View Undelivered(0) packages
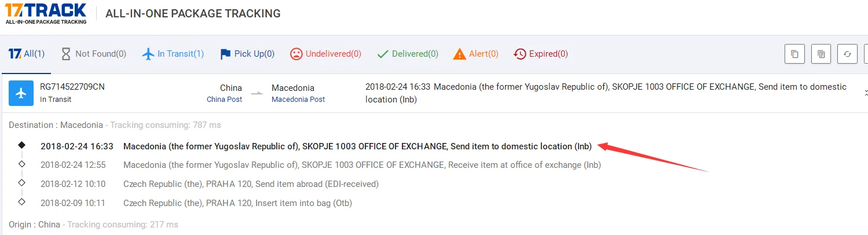The image size is (868, 235). point(325,54)
